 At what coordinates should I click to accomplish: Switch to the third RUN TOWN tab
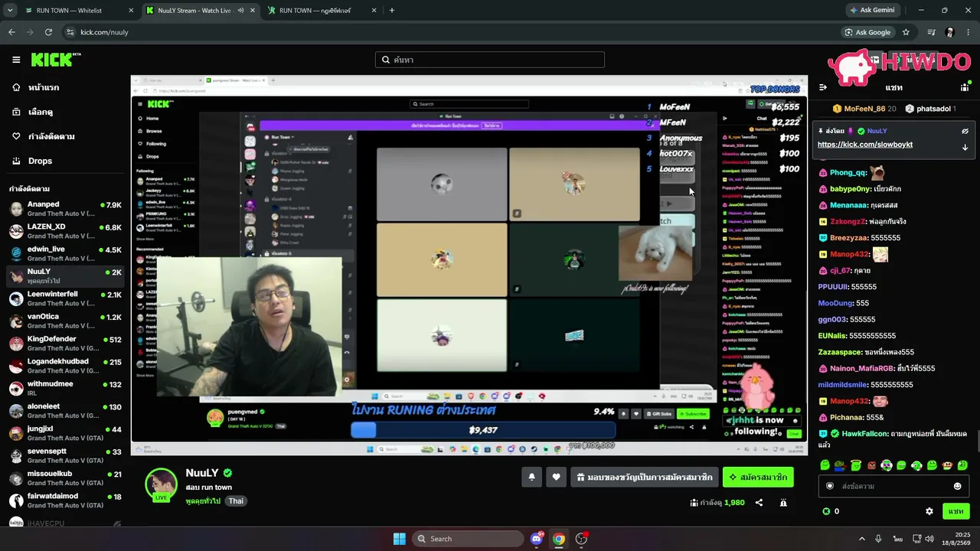click(x=322, y=11)
